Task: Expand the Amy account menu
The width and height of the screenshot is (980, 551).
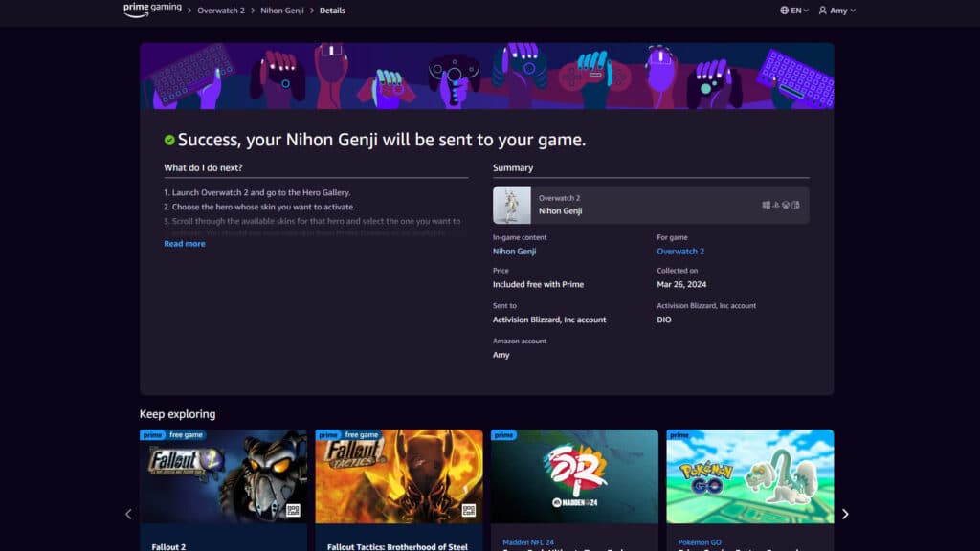Action: pyautogui.click(x=837, y=10)
